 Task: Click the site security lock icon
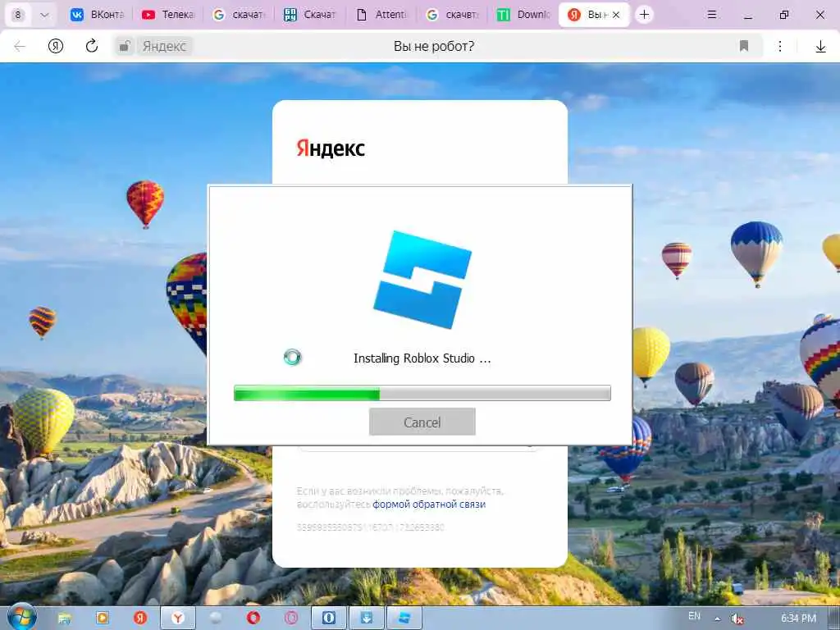click(x=125, y=46)
